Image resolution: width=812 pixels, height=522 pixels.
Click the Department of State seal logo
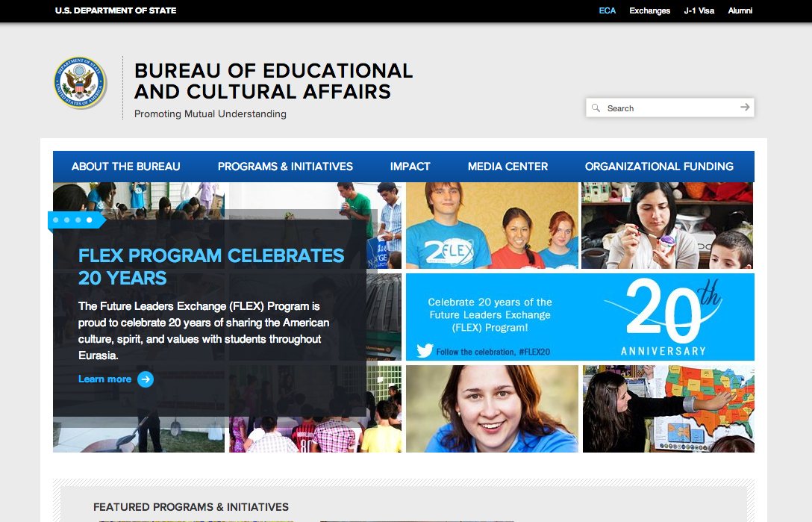(x=81, y=83)
